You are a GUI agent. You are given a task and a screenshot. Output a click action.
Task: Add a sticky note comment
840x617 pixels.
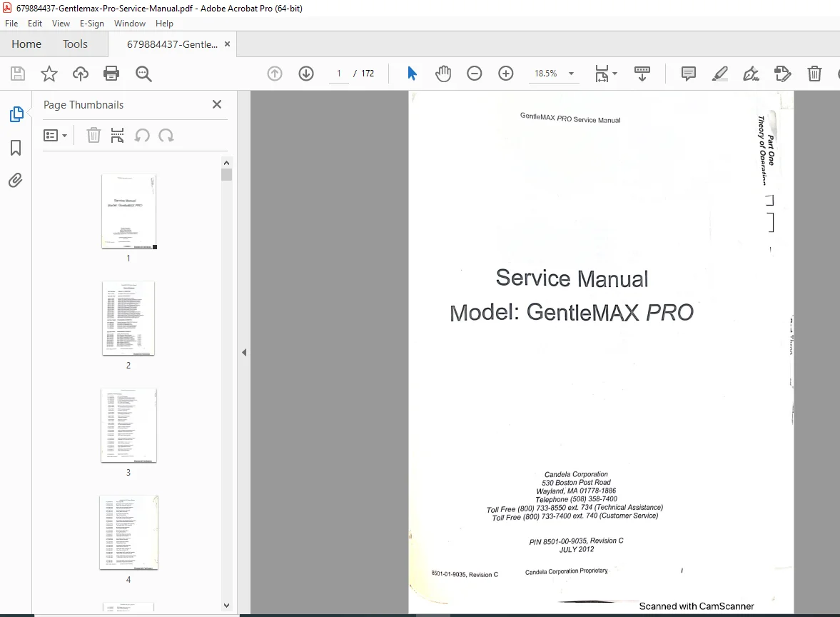[689, 74]
